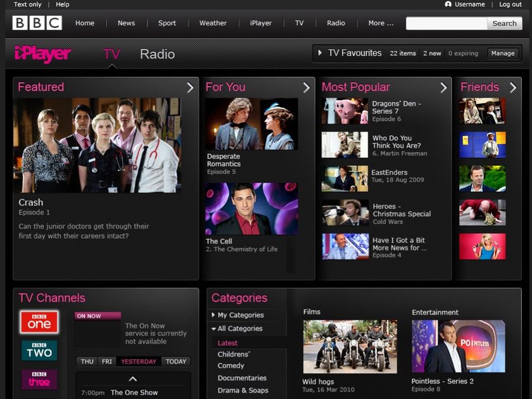
Task: Select the FRI schedule day tab
Action: (x=106, y=362)
